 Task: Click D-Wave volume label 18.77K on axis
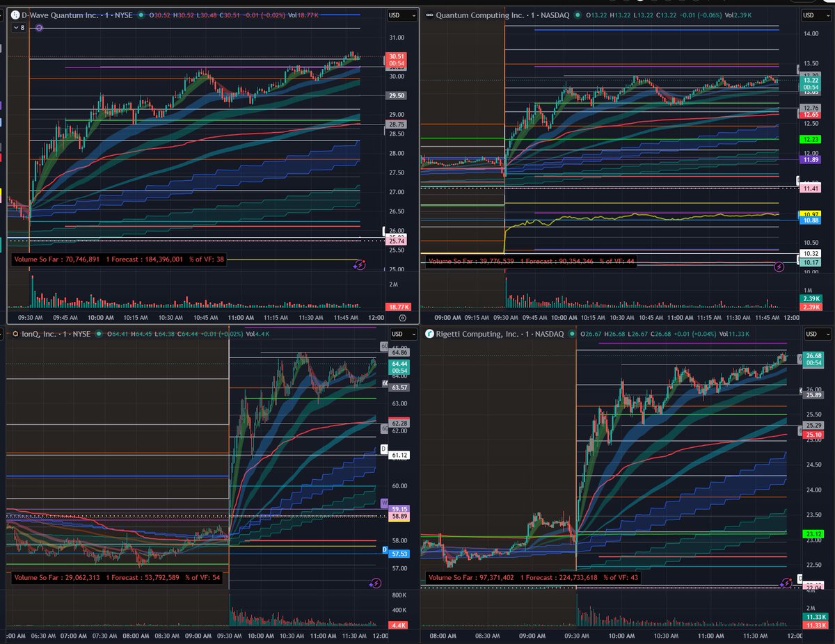click(x=397, y=307)
